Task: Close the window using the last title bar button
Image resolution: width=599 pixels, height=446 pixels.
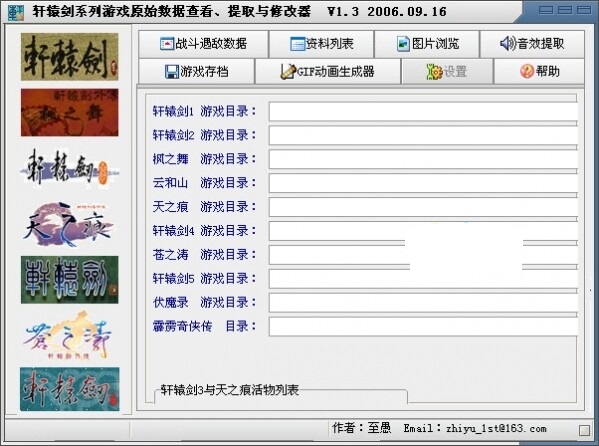Action: (584, 10)
